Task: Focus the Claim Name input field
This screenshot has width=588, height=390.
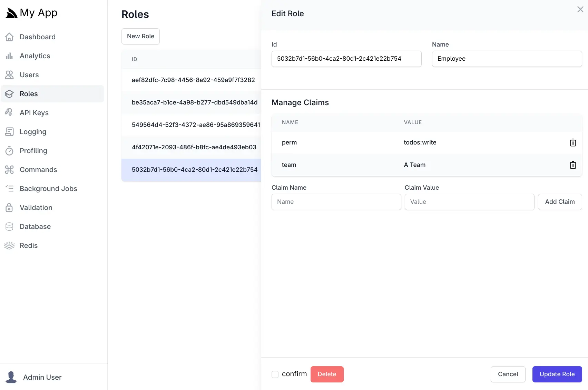Action: pos(336,202)
